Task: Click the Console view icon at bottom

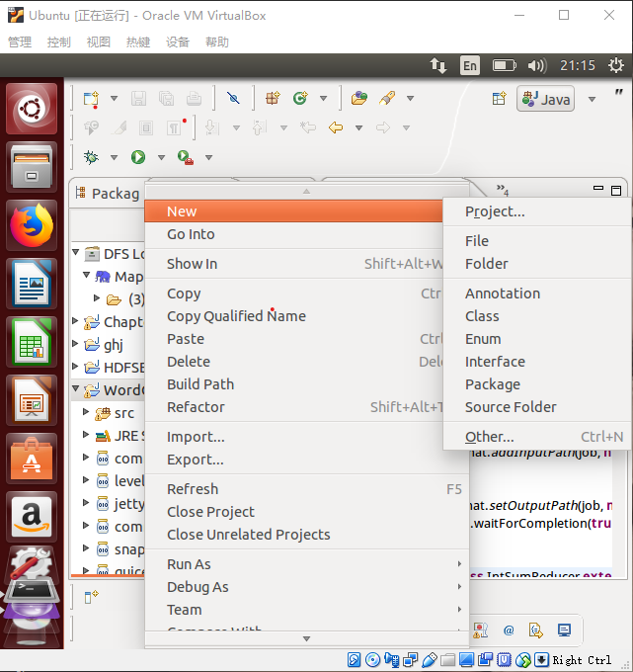Action: [x=564, y=630]
